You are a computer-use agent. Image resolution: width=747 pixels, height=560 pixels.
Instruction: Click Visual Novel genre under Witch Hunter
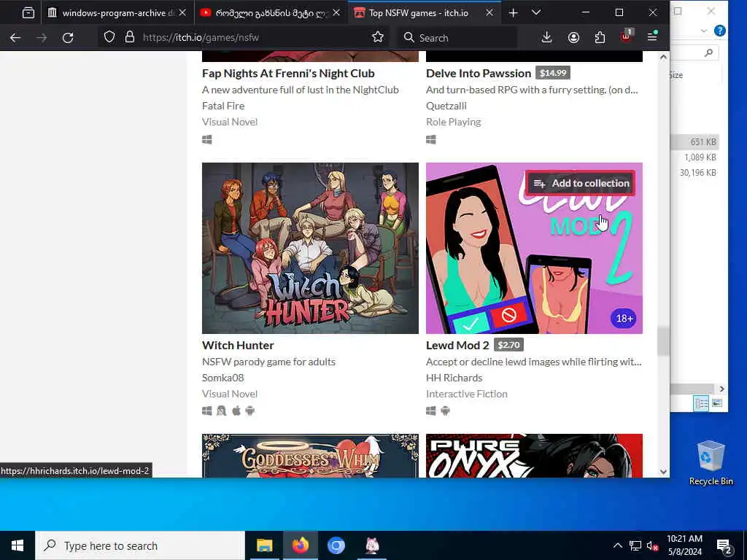(230, 394)
